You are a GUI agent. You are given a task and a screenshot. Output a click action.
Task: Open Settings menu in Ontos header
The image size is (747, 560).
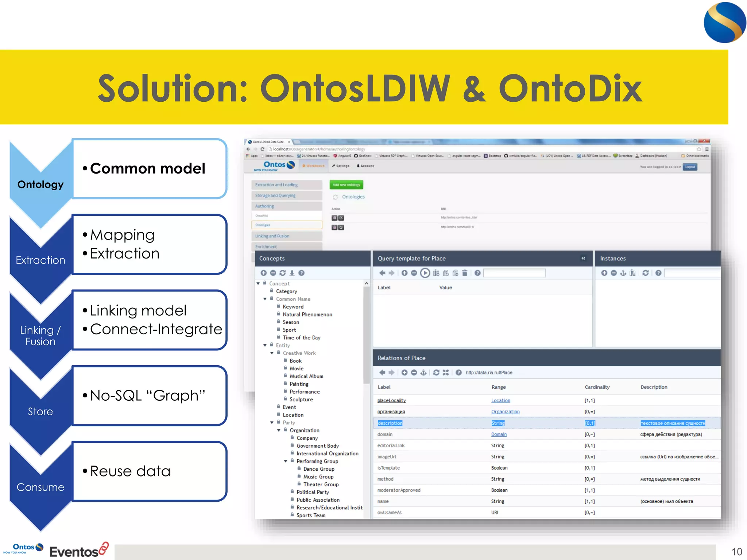pos(341,166)
